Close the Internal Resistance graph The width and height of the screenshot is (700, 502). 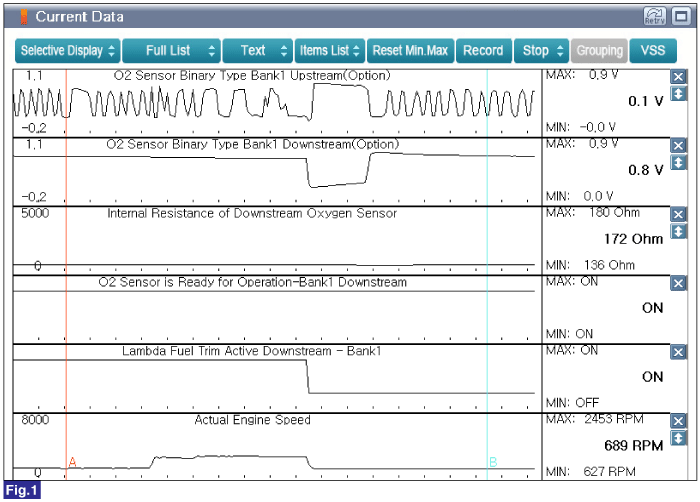coord(678,214)
